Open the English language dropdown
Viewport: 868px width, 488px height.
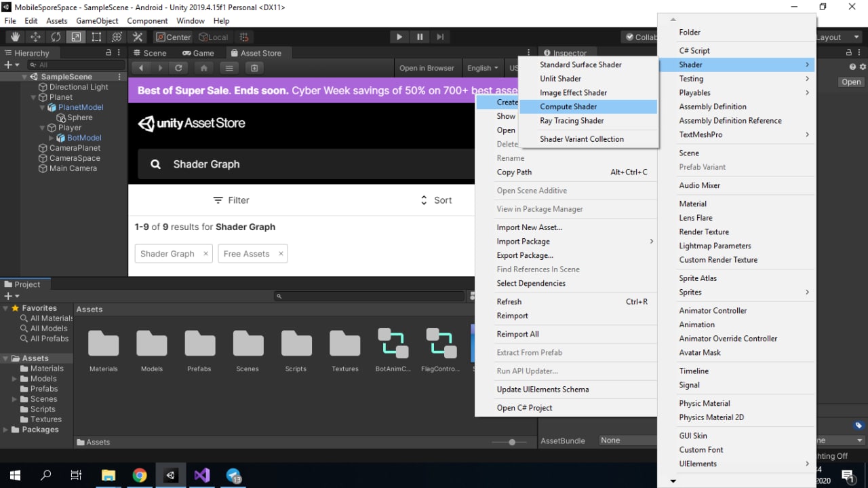coord(482,68)
